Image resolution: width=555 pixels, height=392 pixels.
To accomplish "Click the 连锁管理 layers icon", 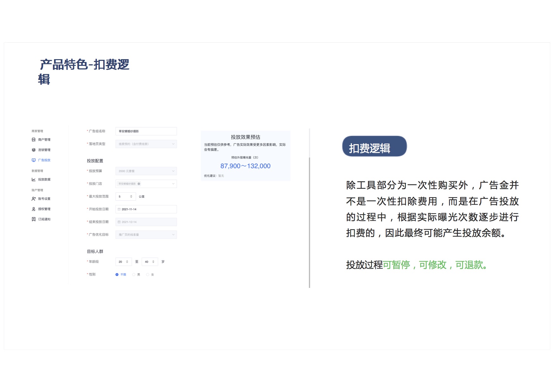I will pyautogui.click(x=34, y=150).
